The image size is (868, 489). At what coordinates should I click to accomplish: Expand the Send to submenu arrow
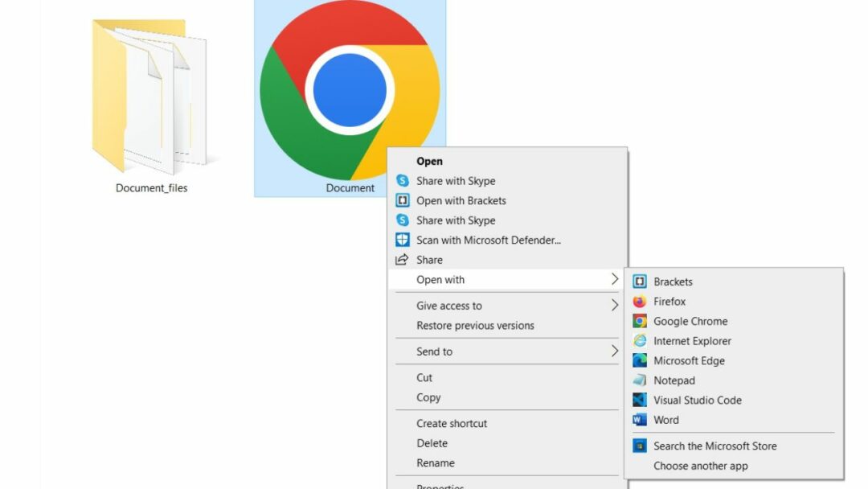tap(615, 351)
